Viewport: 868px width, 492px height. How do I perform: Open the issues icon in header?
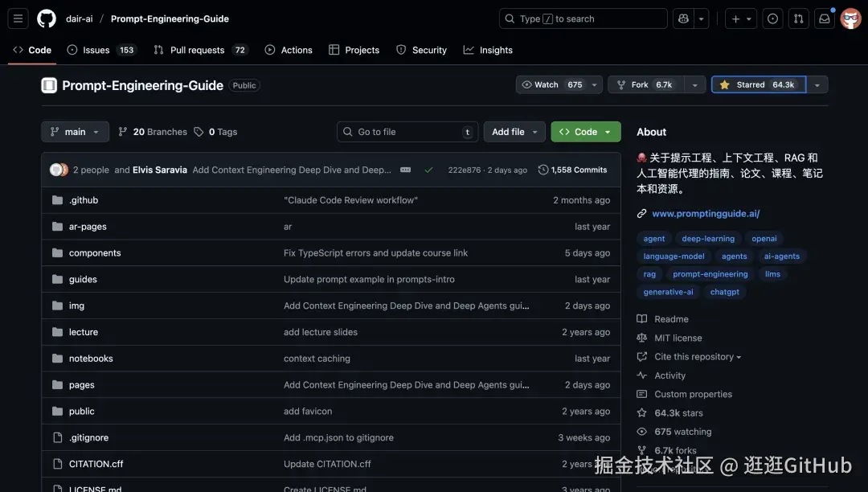[x=772, y=18]
